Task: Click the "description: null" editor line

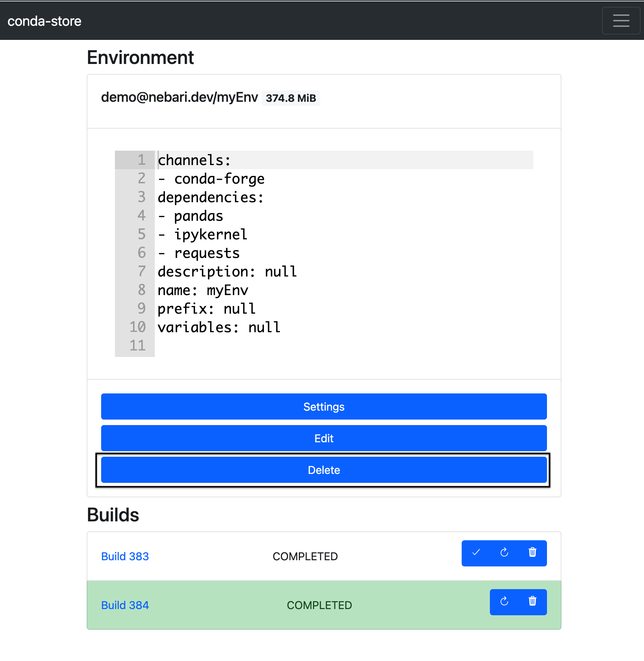Action: click(227, 272)
